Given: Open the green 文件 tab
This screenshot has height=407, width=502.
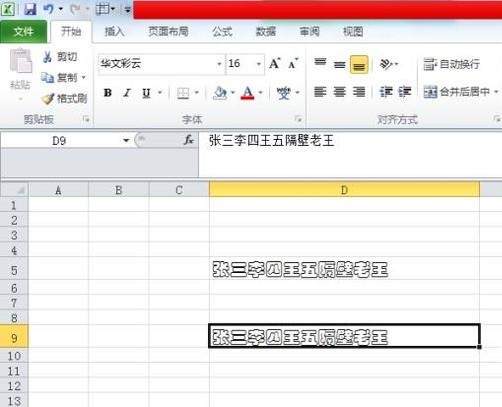Looking at the screenshot, I should 23,32.
